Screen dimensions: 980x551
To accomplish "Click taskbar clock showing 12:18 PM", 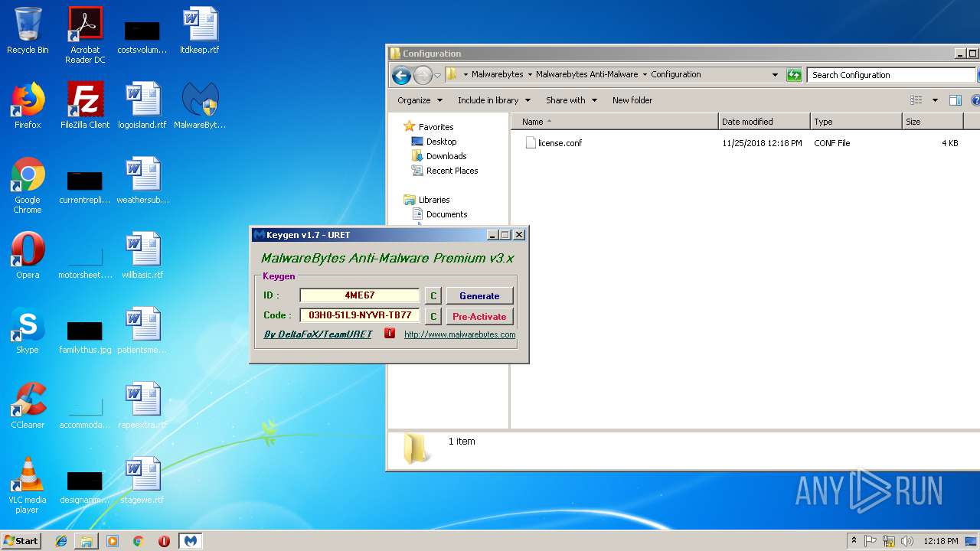I will tap(941, 541).
